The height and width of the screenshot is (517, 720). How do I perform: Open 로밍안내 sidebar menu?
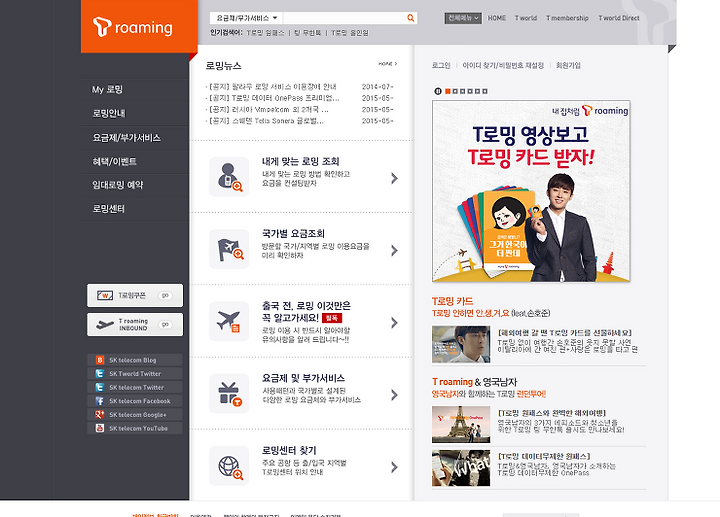click(x=109, y=113)
